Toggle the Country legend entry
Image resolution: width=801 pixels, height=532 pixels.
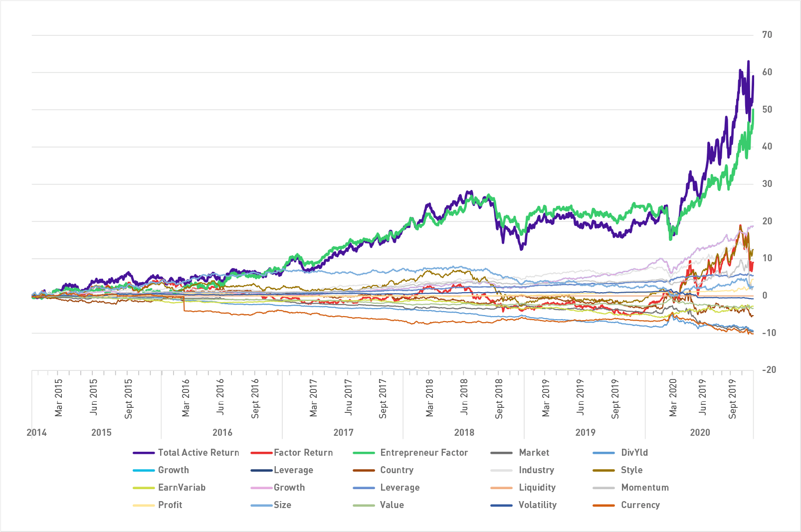tap(397, 470)
